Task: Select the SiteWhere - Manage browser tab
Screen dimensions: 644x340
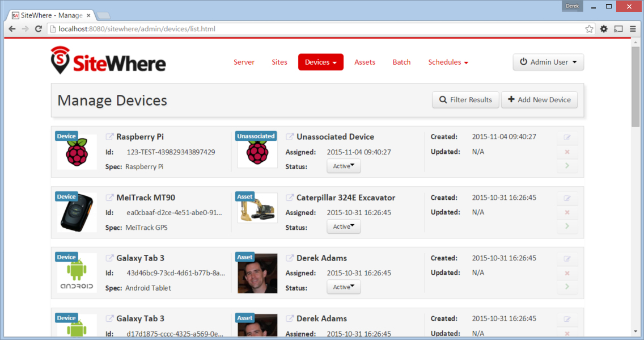Action: pos(52,15)
